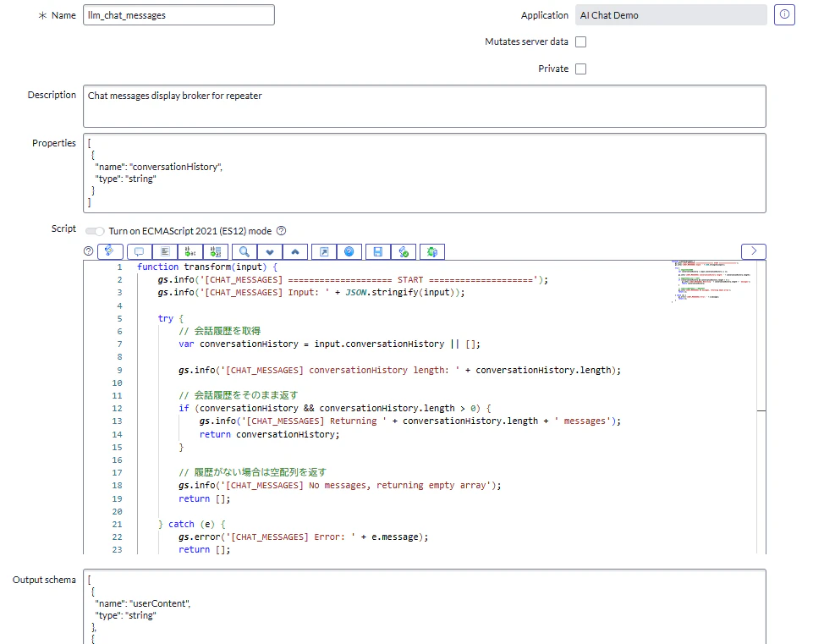Click line number 12 in the gutter
824x644 pixels.
[x=117, y=409]
